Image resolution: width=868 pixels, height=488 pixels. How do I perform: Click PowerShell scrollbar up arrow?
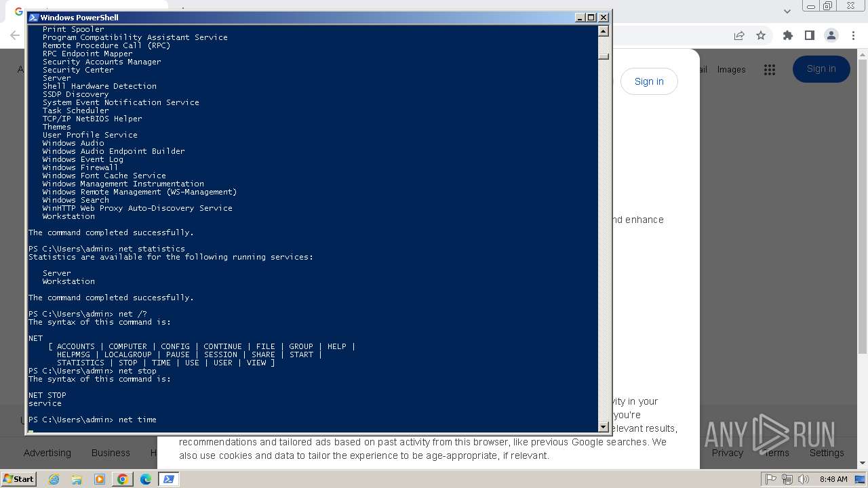[x=604, y=30]
